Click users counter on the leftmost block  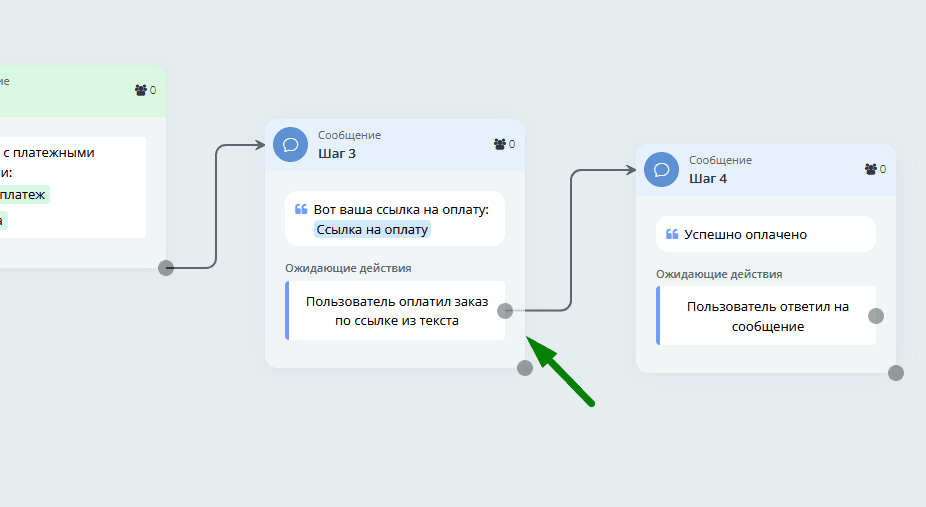[145, 90]
